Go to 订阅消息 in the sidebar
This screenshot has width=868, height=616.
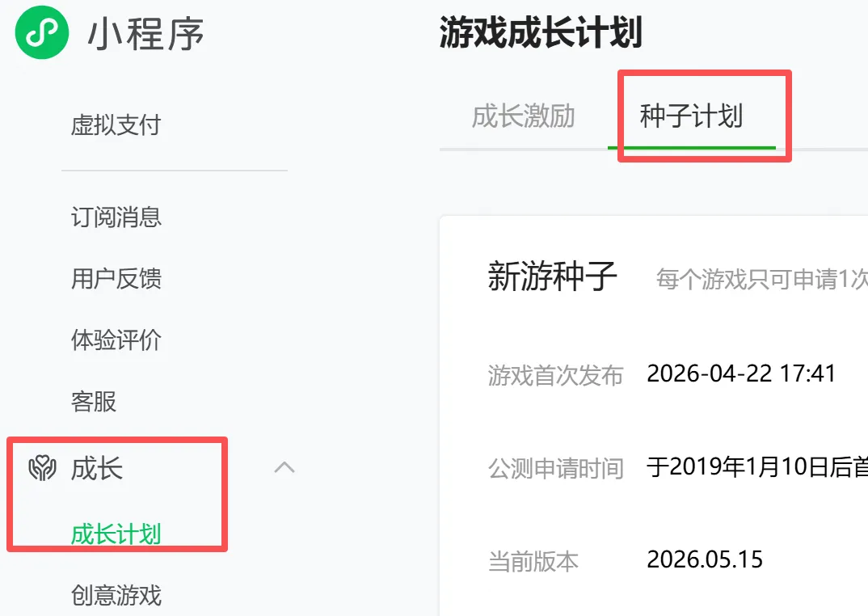(x=116, y=217)
